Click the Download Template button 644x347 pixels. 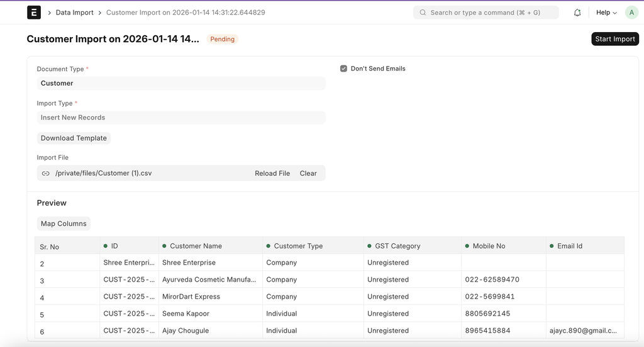tap(74, 138)
